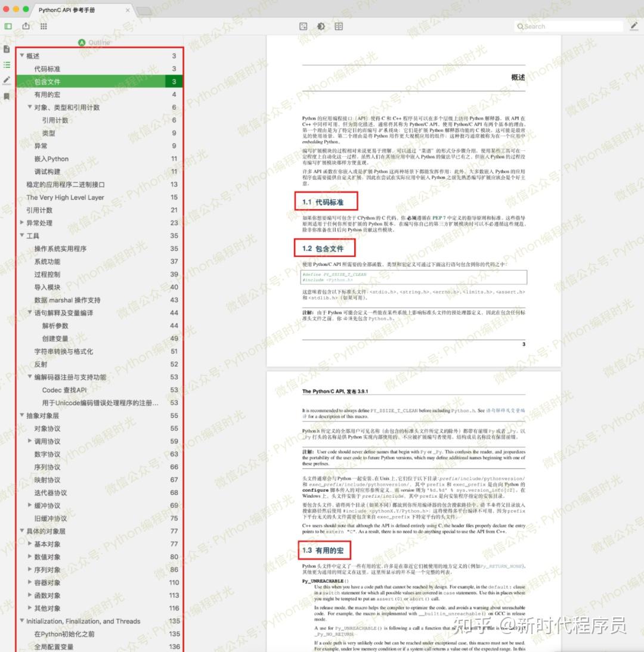
Task: Toggle the sidebar panel visibility
Action: click(8, 26)
